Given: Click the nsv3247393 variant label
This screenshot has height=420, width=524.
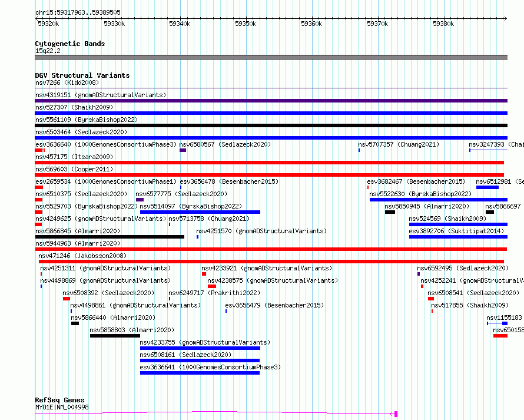Looking at the screenshot, I should pos(496,144).
